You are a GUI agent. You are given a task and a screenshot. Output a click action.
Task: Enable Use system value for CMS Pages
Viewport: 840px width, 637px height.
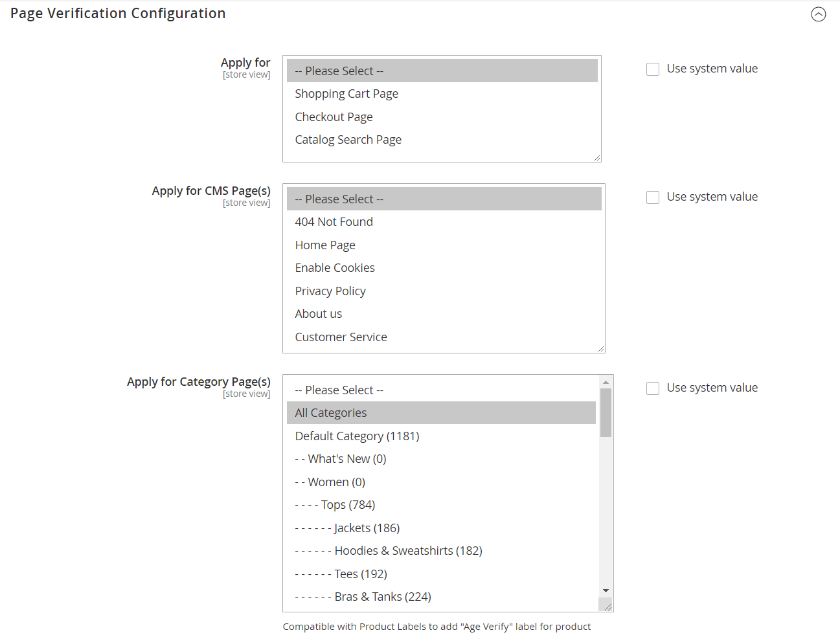(x=653, y=197)
